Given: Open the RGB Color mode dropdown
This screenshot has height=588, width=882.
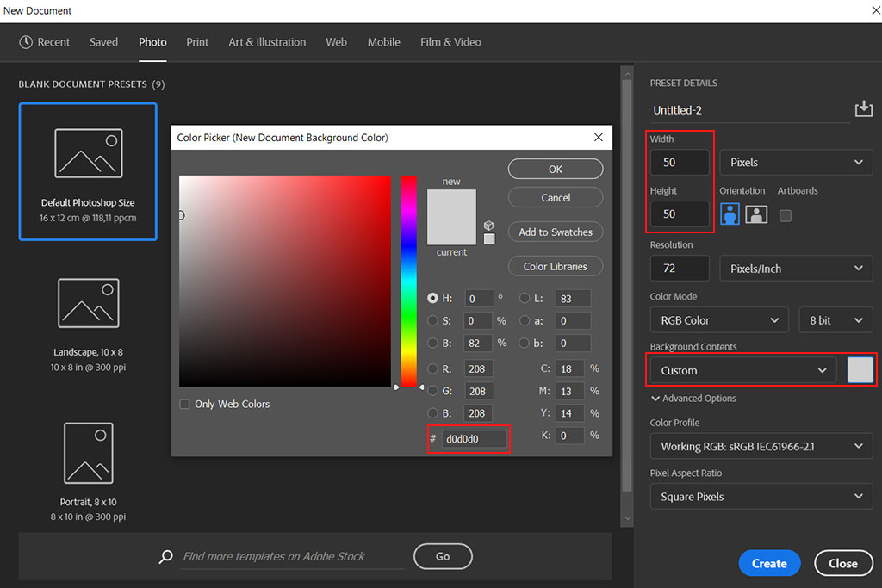Looking at the screenshot, I should click(x=719, y=320).
